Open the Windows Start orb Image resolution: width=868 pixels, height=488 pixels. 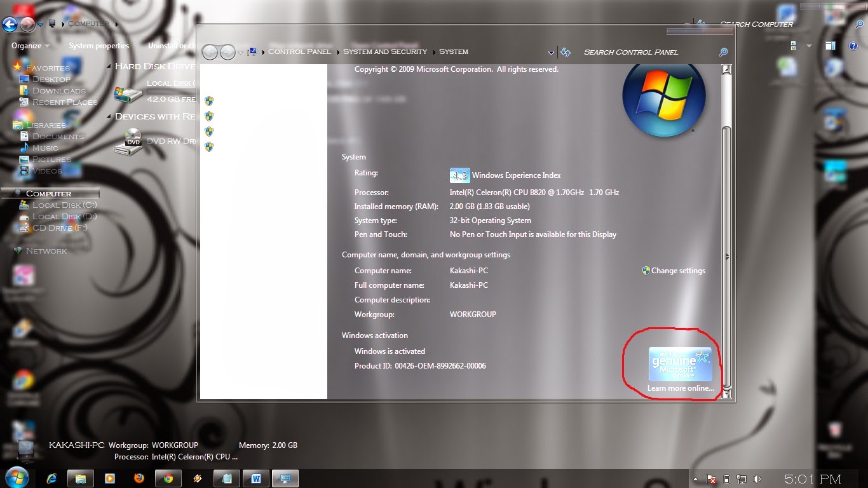click(16, 478)
